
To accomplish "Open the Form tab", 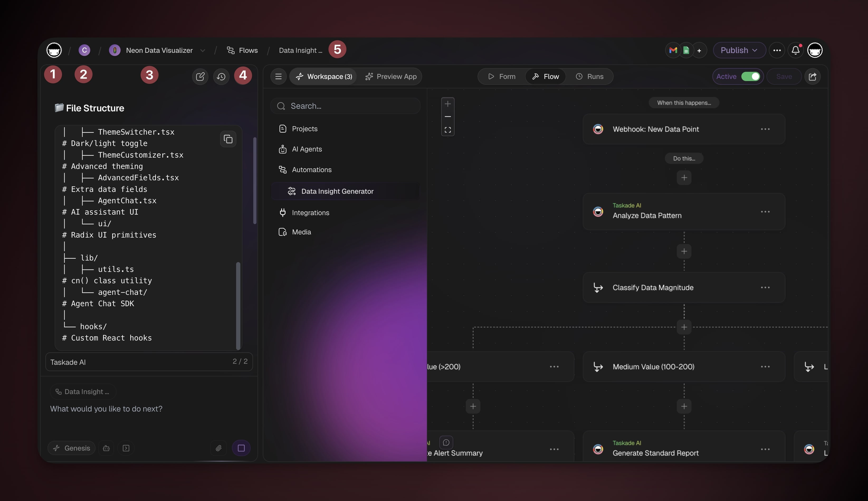I will 502,76.
